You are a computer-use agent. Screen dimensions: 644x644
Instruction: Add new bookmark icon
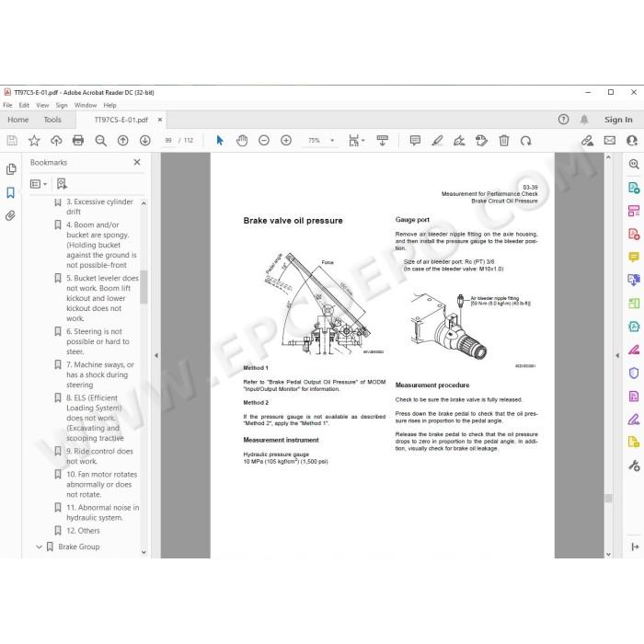(62, 184)
